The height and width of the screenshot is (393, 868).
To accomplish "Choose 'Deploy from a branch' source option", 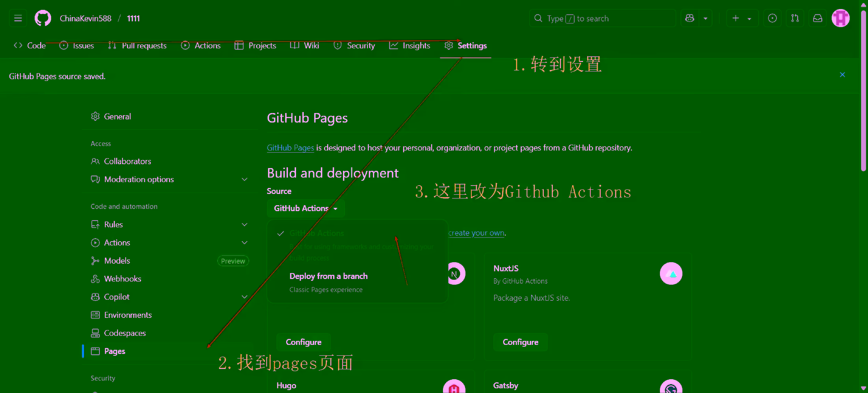I will click(357, 283).
